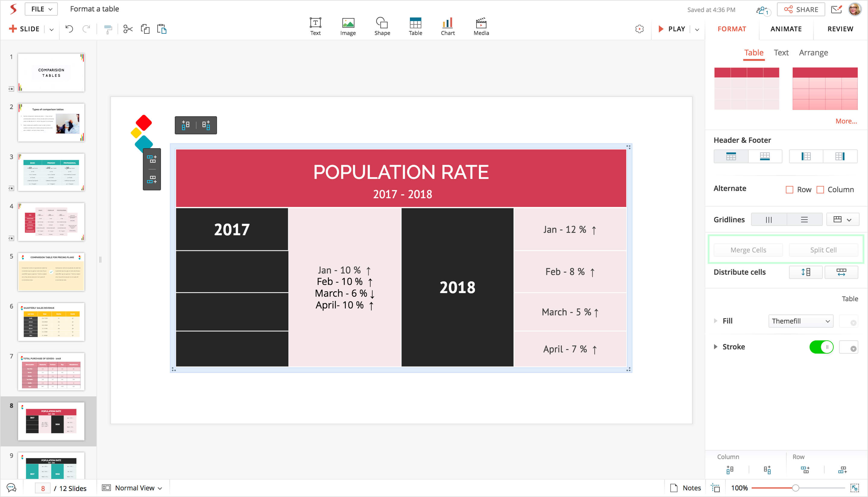Click the More... table styles link
The height and width of the screenshot is (497, 868).
point(846,121)
